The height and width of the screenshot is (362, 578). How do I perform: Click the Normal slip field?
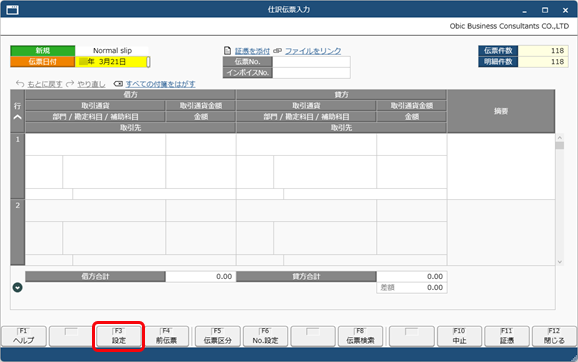(112, 51)
